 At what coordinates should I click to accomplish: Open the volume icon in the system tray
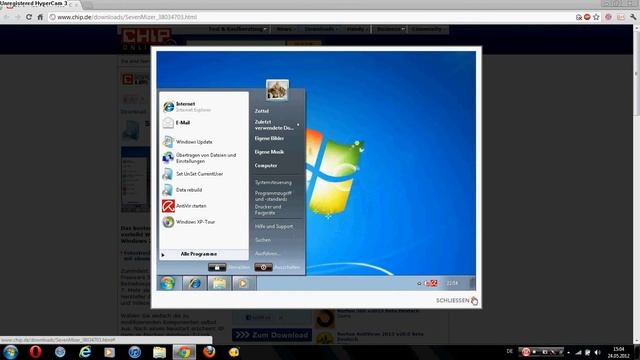597,352
